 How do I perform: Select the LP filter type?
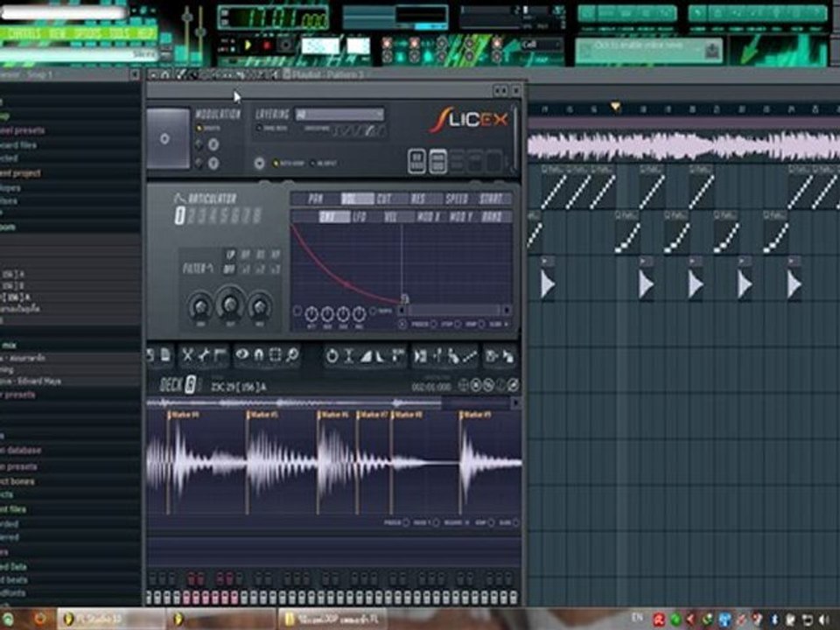pos(230,255)
